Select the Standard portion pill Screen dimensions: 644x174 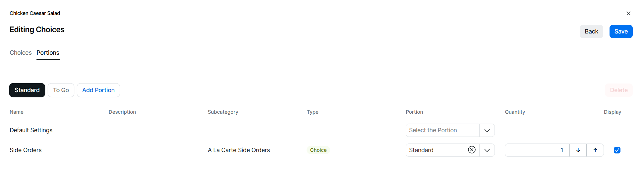(x=27, y=90)
